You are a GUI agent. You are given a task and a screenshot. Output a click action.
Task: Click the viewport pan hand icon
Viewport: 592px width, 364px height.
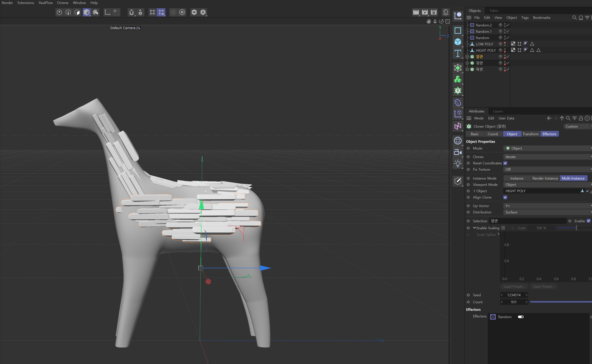point(428,21)
